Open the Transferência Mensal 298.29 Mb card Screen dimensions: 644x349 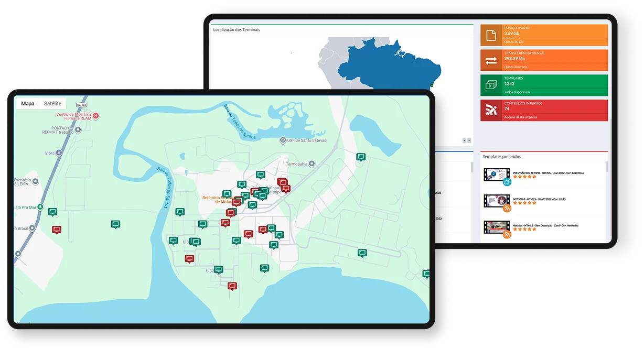point(544,60)
